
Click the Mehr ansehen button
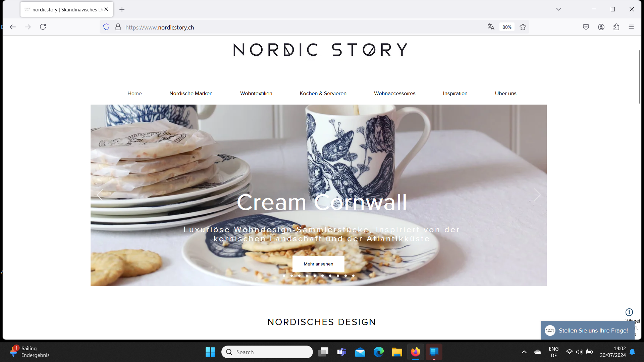(x=318, y=264)
